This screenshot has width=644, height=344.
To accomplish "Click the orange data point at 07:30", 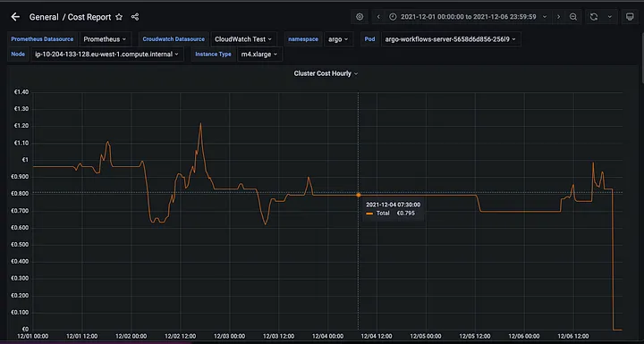I will click(358, 195).
